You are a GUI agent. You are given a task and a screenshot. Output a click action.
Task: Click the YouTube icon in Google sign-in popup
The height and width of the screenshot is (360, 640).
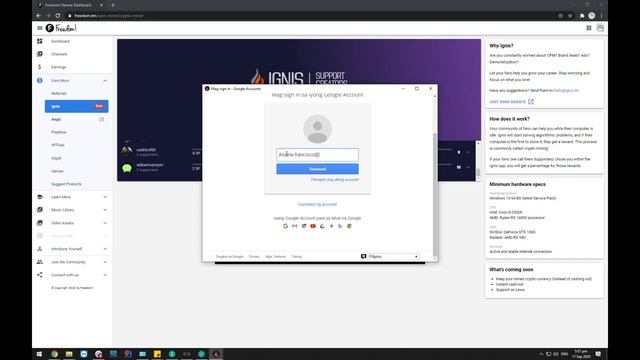tap(313, 226)
